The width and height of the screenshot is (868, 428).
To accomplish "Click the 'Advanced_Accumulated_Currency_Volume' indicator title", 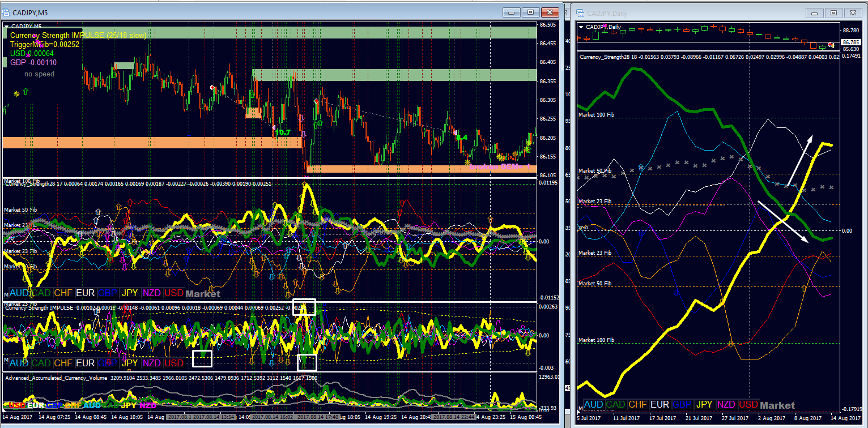I will click(x=56, y=377).
